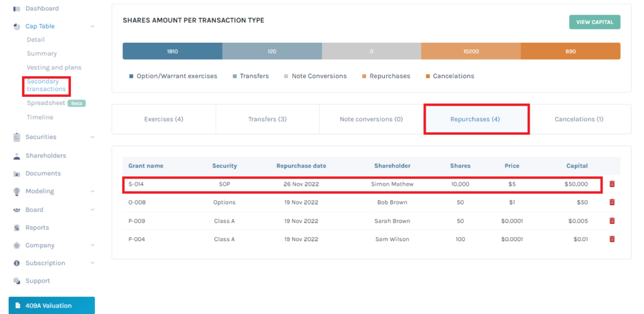
Task: Click the Board members icon
Action: coord(17,210)
